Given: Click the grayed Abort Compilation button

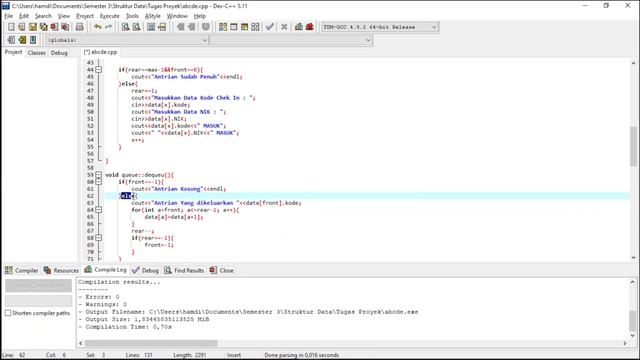Looking at the screenshot, I should tap(38, 286).
